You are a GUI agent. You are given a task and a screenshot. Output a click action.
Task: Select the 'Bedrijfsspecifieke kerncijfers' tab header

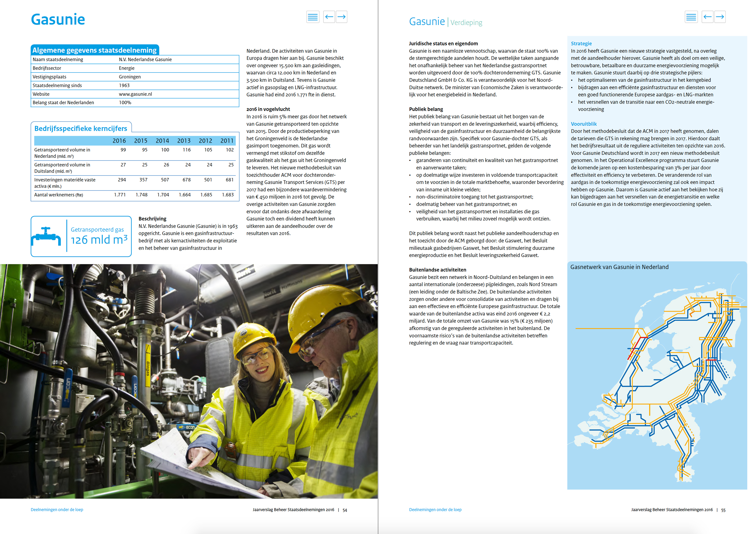click(81, 128)
